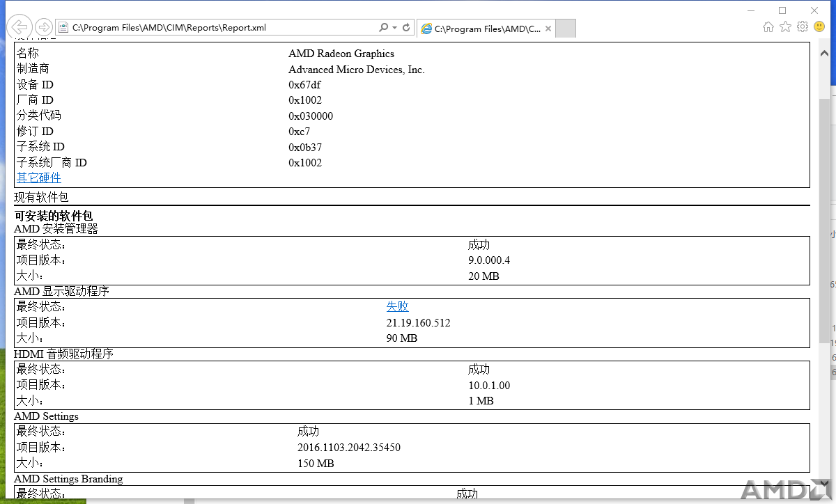
Task: Click driver version 21.19.160.512
Action: pos(419,323)
